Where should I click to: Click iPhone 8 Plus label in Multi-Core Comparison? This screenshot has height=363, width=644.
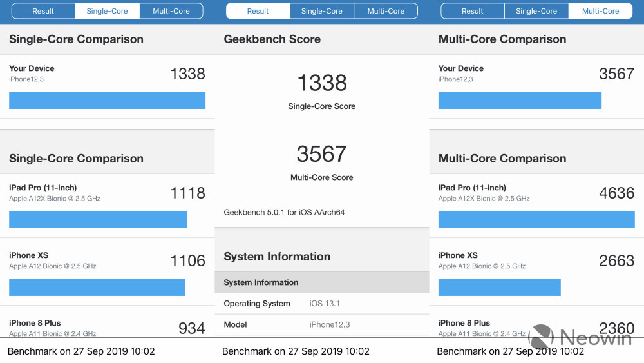464,323
